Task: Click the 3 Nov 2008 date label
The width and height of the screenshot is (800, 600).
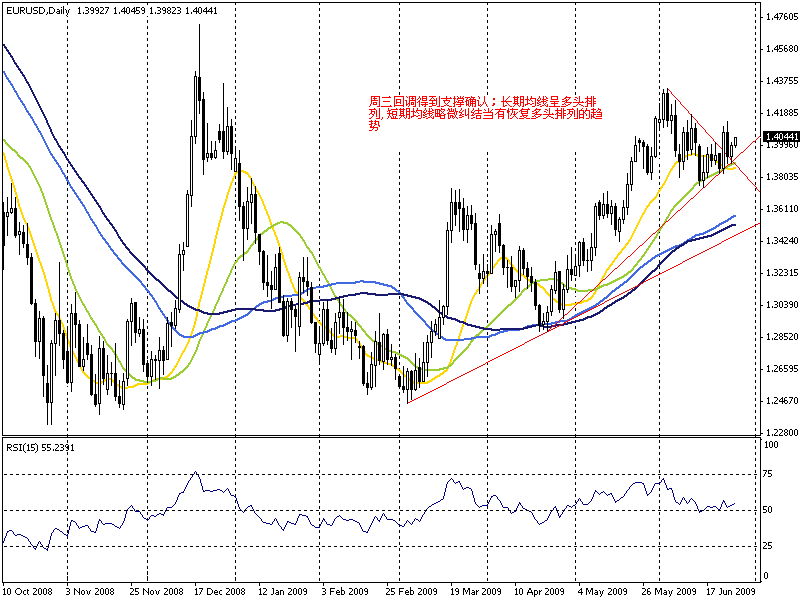Action: point(91,591)
